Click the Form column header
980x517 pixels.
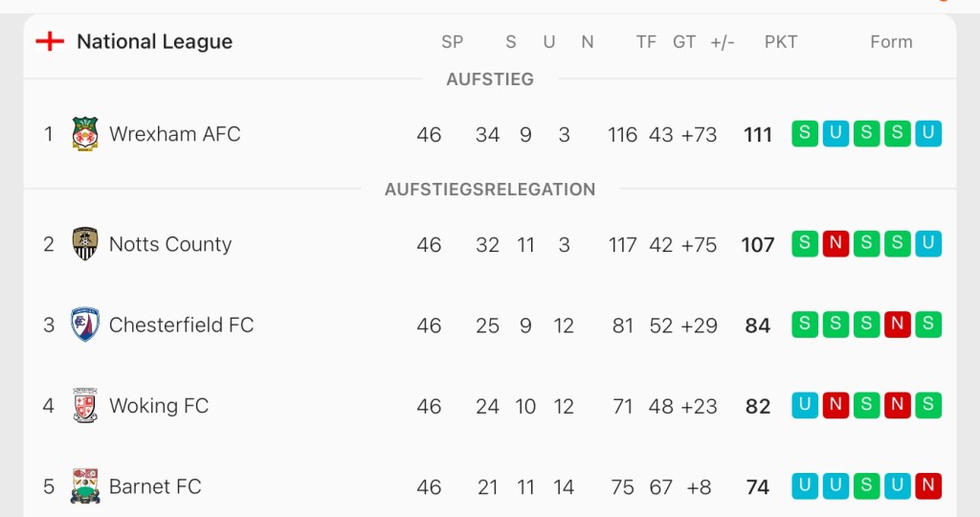pyautogui.click(x=891, y=42)
